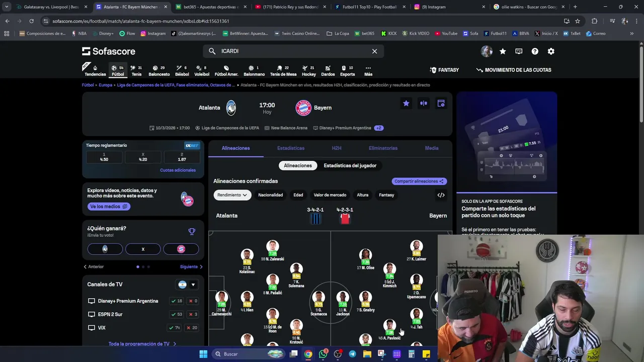This screenshot has width=644, height=362.
Task: Open the TV channels country dropdown
Action: tap(187, 285)
